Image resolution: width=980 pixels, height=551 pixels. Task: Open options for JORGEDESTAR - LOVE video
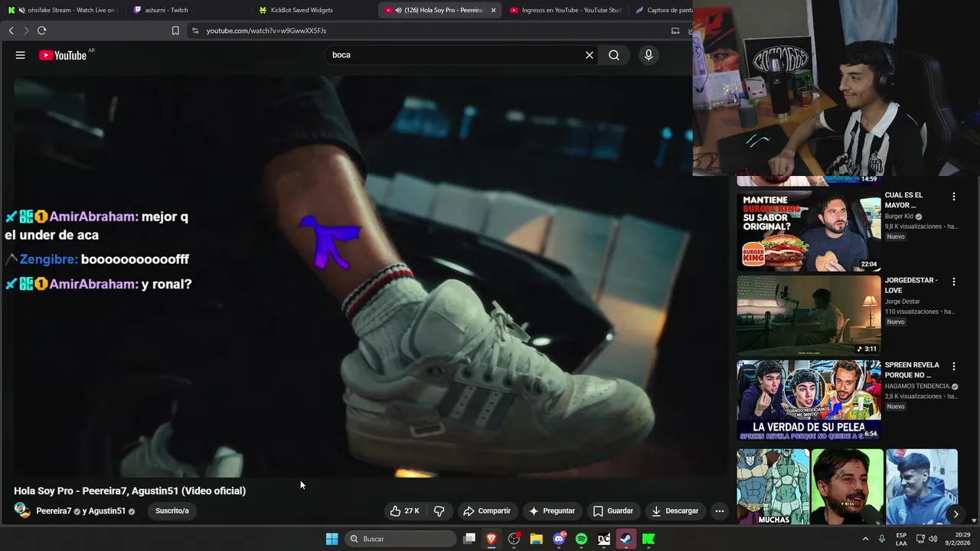pos(953,282)
